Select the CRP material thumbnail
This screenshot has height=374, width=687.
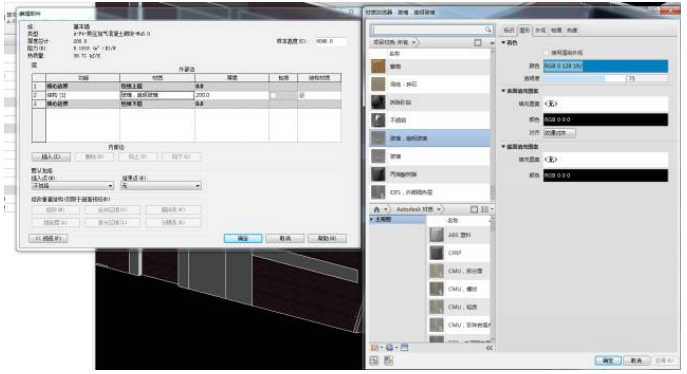click(436, 253)
